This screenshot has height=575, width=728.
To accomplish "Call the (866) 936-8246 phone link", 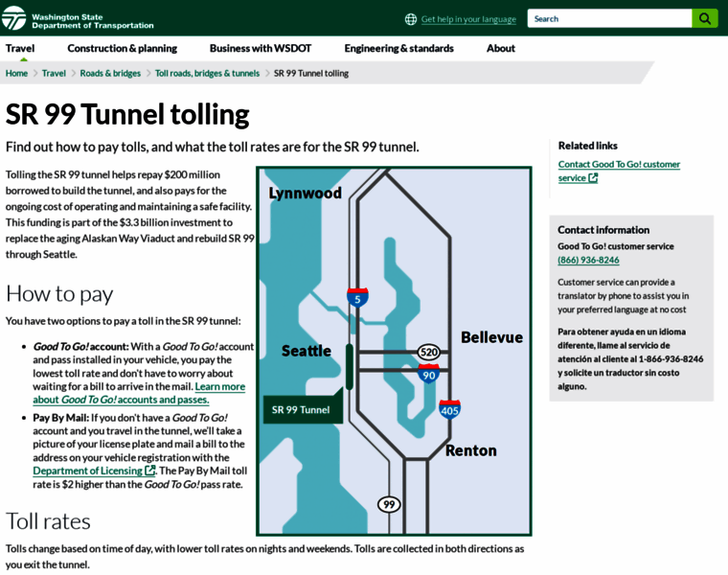I will (588, 260).
